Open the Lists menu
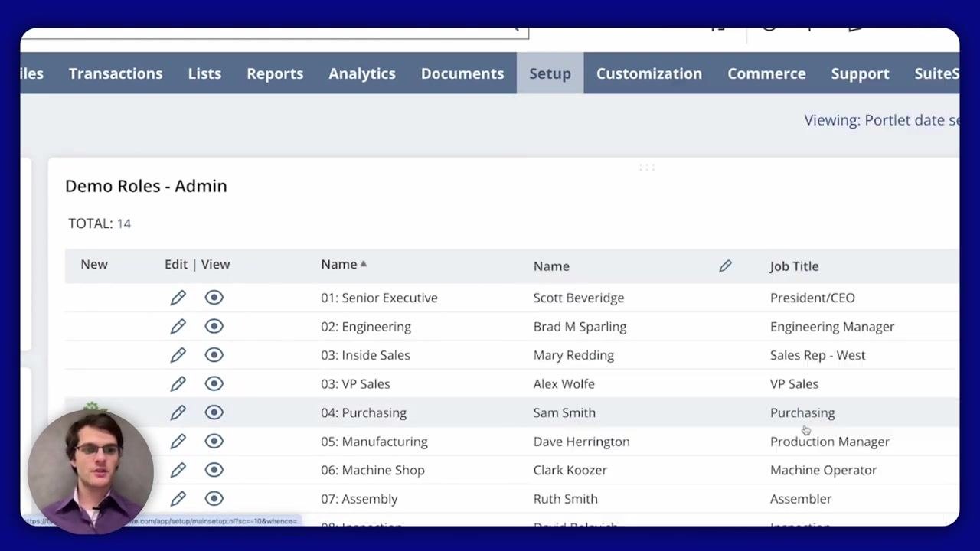This screenshot has width=980, height=551. 204,73
